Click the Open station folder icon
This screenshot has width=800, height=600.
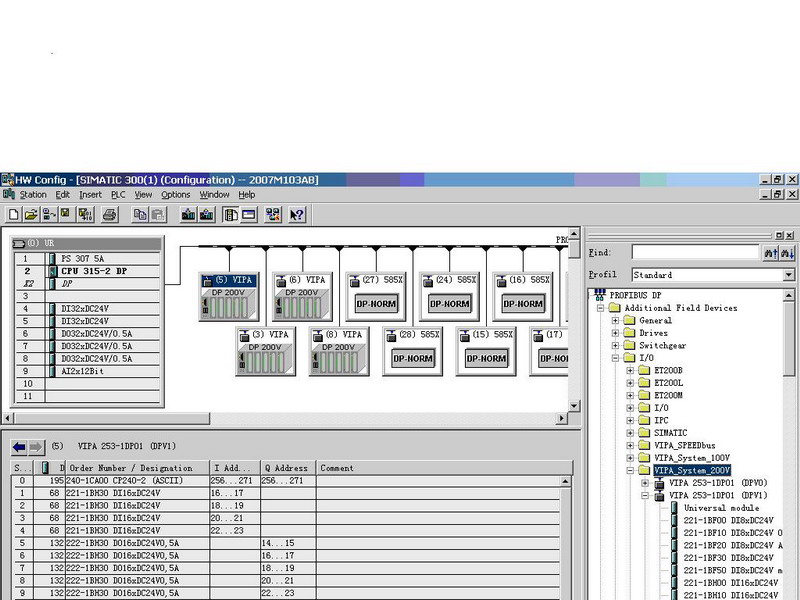(x=31, y=215)
